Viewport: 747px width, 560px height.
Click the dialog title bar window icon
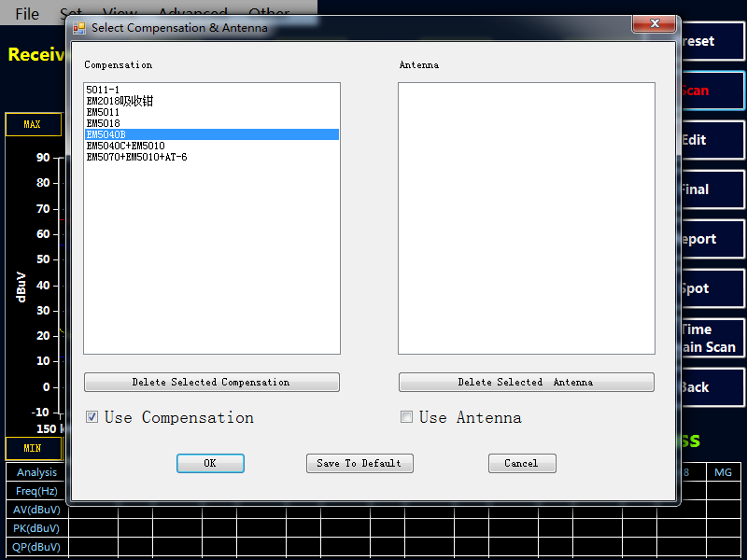coord(79,28)
